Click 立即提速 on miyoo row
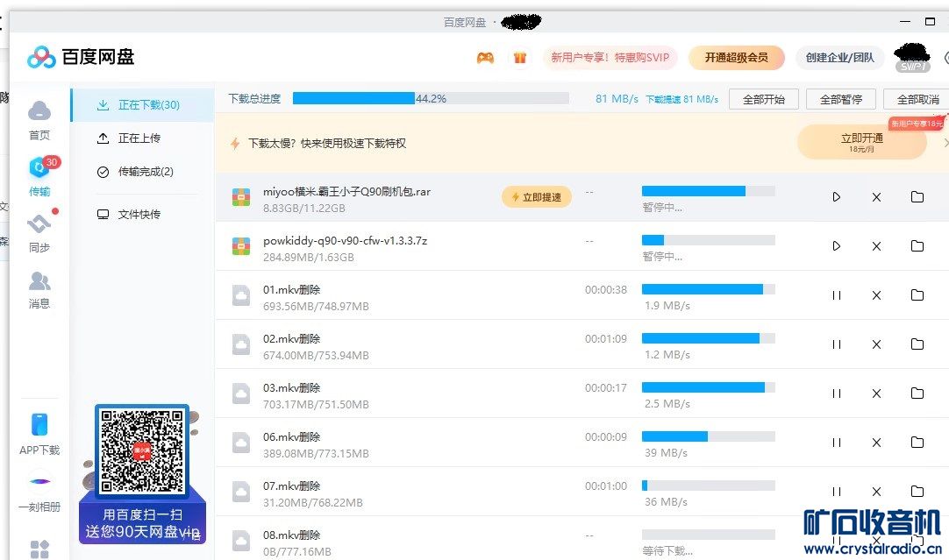The width and height of the screenshot is (949, 560). click(537, 197)
